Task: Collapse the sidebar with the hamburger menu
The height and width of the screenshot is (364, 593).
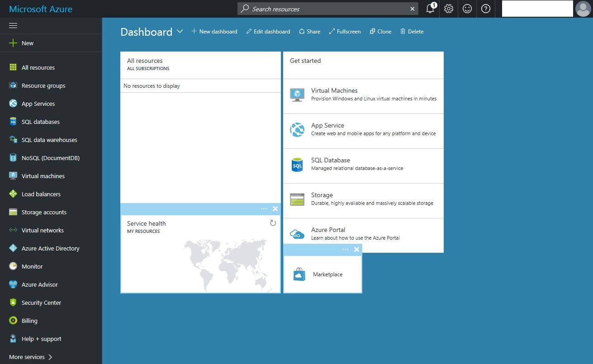Action: point(13,25)
